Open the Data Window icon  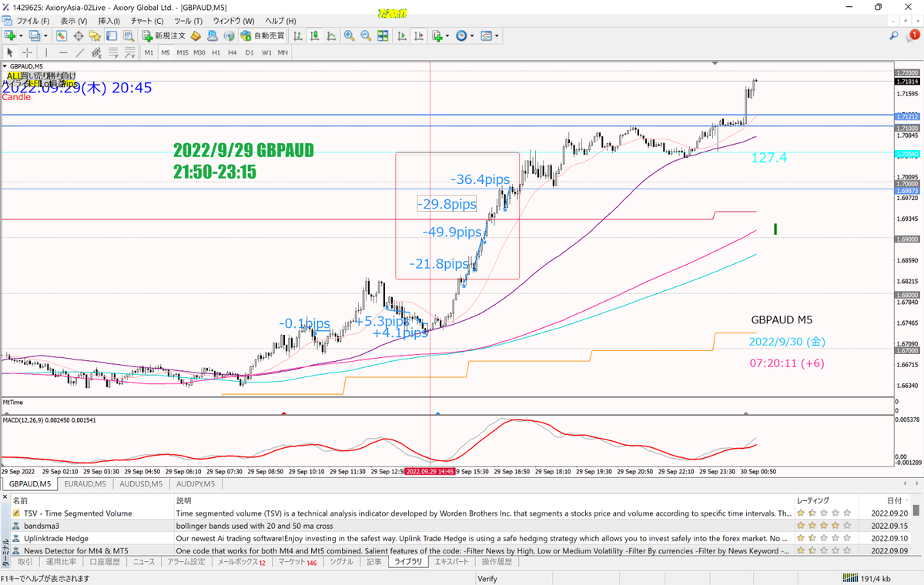tap(79, 35)
